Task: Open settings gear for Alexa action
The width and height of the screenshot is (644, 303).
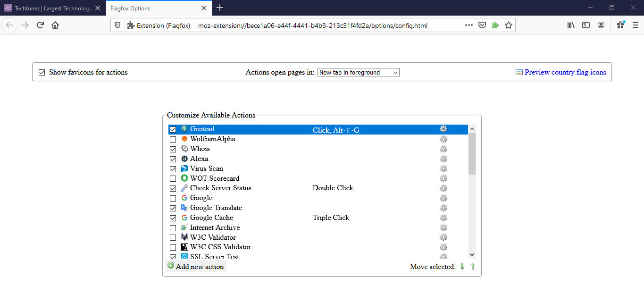Action: point(443,159)
